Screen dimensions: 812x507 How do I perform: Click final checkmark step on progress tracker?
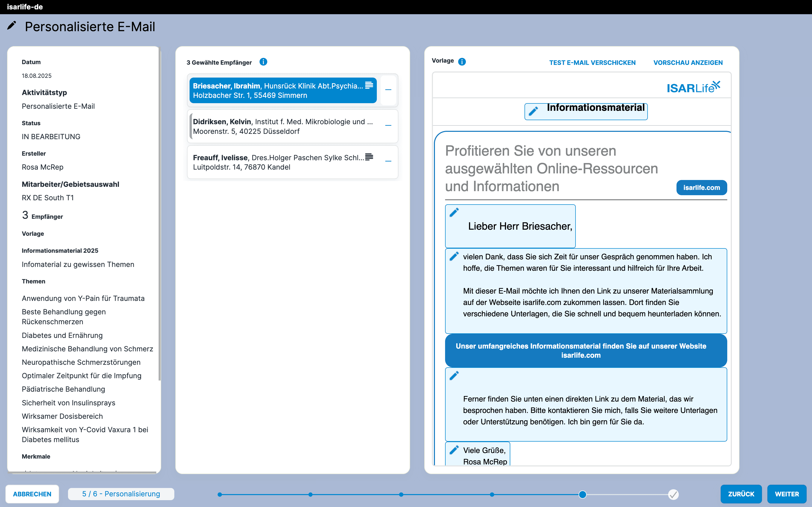coord(673,494)
